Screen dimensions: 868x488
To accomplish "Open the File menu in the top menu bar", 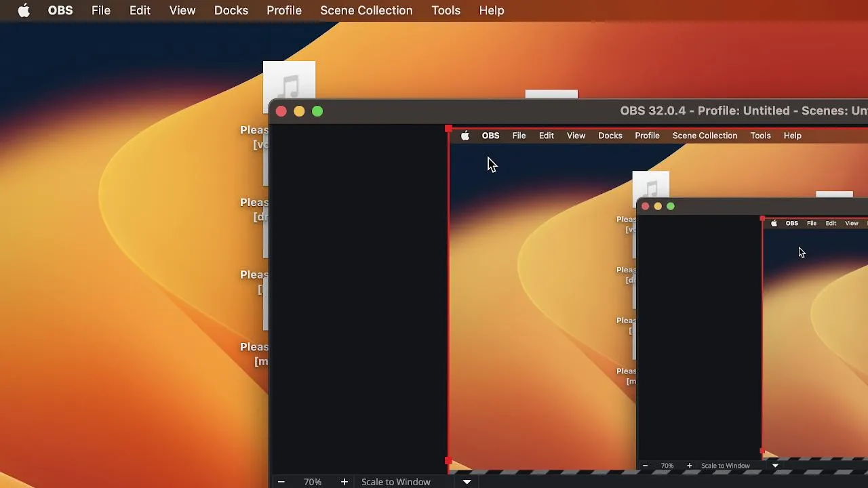I will coord(101,11).
